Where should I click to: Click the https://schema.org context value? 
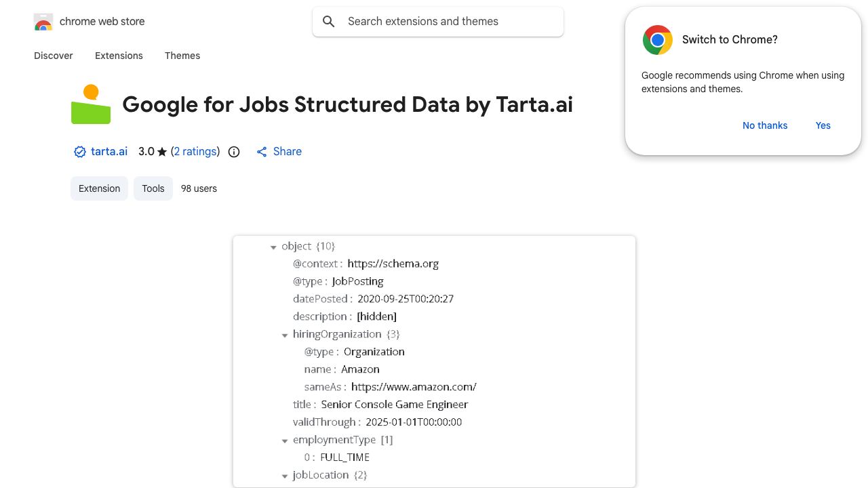pos(393,264)
